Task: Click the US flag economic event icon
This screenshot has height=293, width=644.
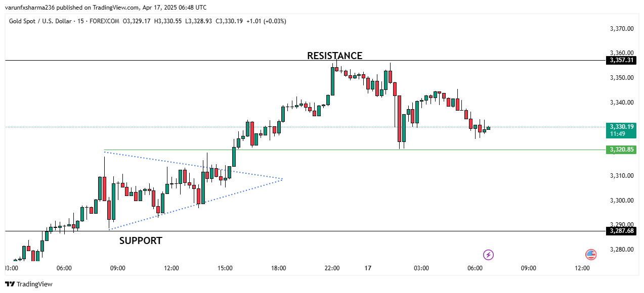Action: pos(590,255)
